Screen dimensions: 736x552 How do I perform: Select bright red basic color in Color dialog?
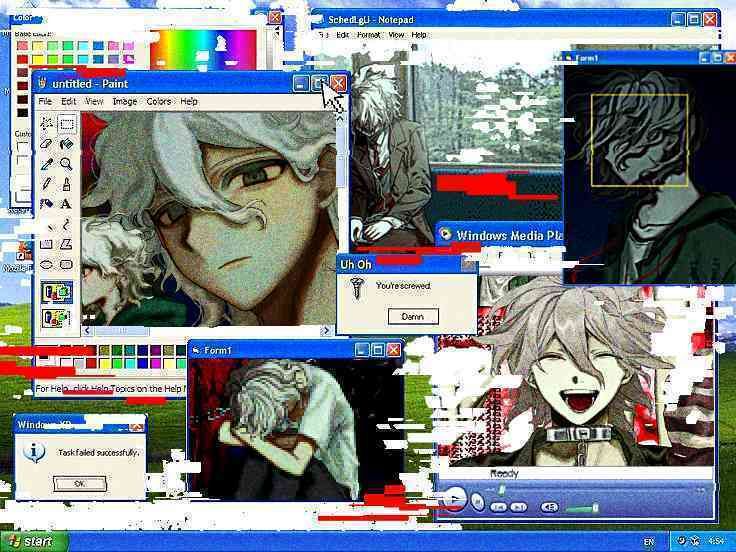23,60
